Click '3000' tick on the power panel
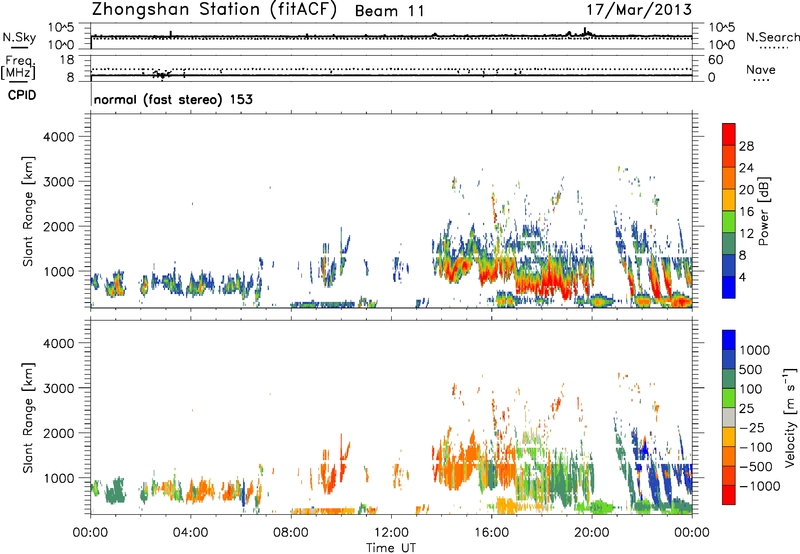 (59, 182)
